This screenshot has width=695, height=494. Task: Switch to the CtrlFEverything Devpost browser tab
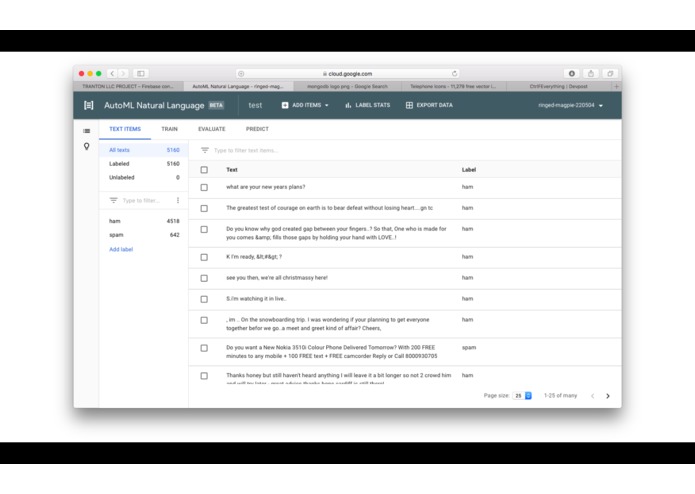pos(558,86)
